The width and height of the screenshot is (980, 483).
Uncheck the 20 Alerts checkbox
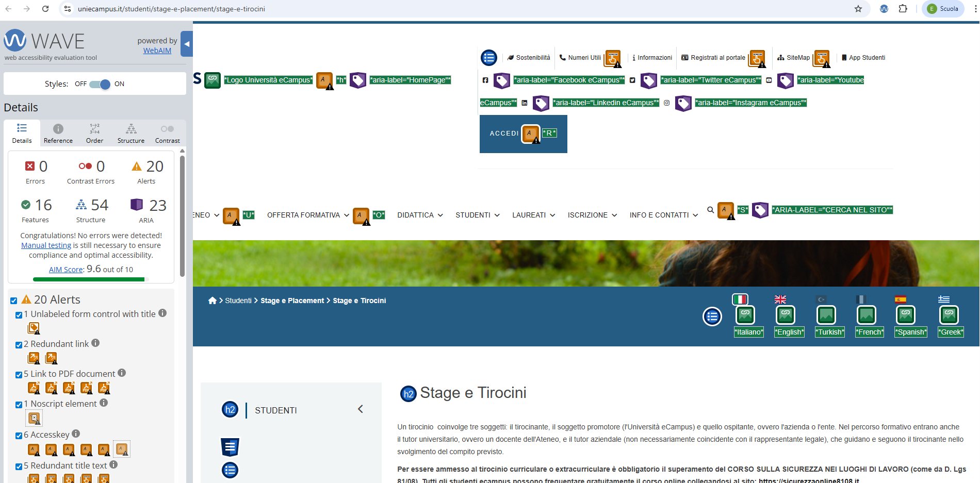(x=14, y=301)
